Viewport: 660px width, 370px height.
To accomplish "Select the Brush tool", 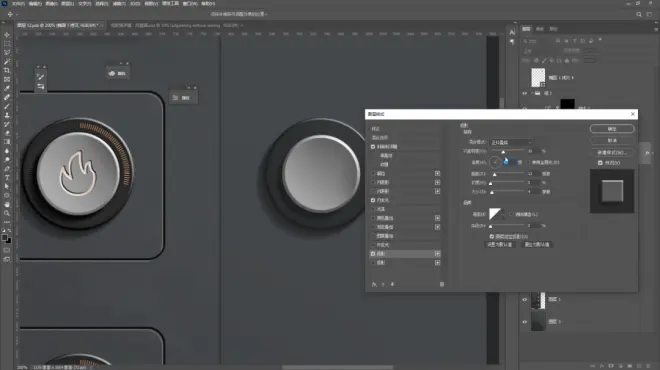I will coord(7,106).
